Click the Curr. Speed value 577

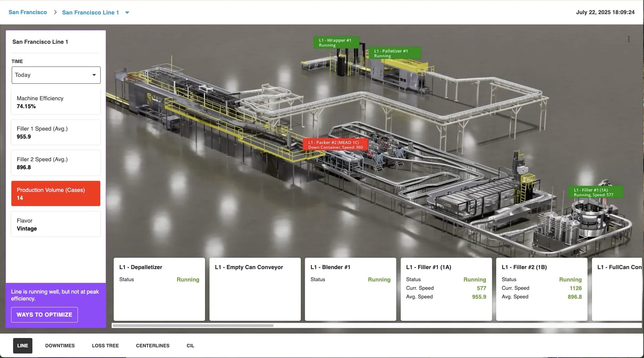point(481,288)
